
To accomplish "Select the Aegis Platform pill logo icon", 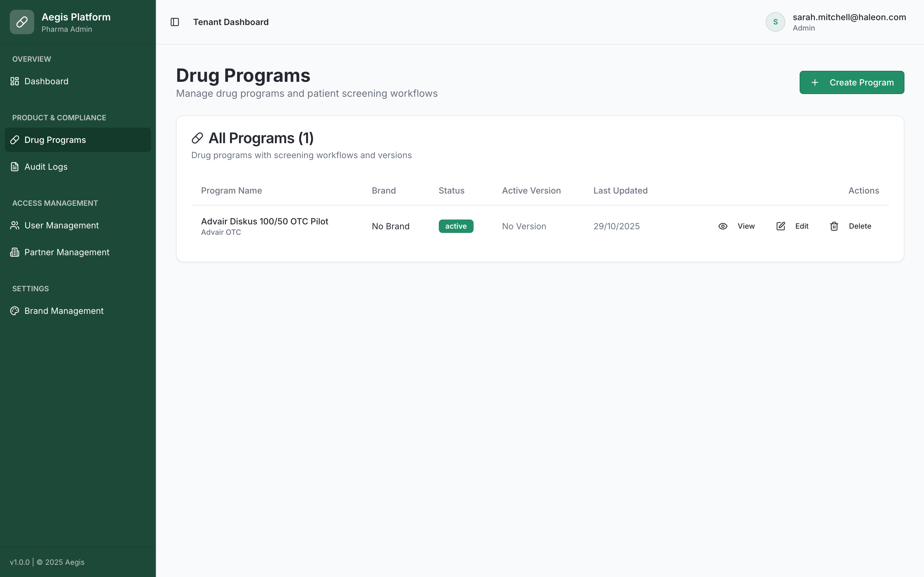I will 22,22.
